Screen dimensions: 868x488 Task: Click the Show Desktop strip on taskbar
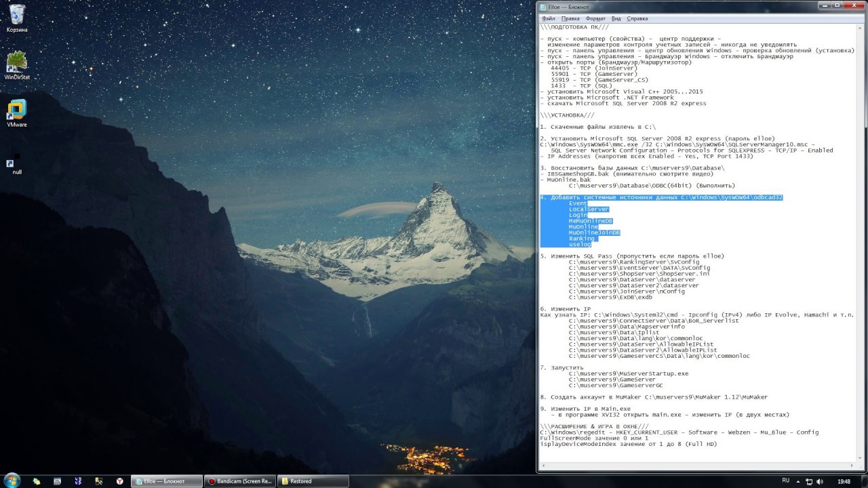pos(865,481)
